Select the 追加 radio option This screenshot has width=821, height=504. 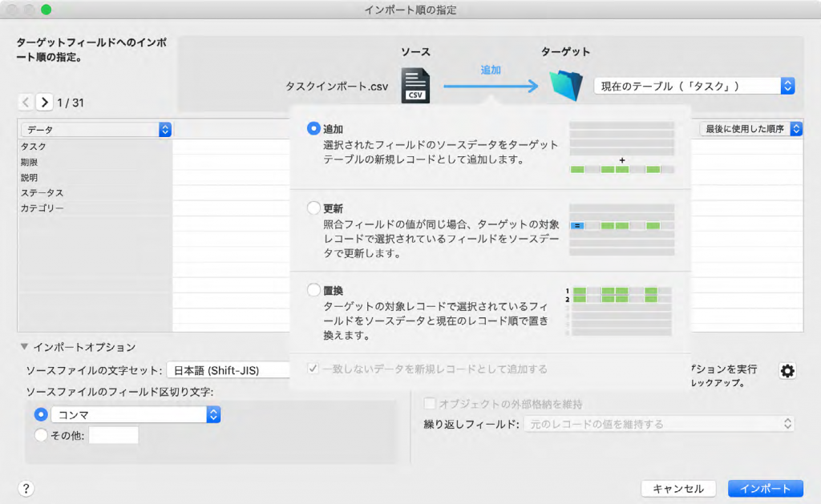[x=313, y=128]
